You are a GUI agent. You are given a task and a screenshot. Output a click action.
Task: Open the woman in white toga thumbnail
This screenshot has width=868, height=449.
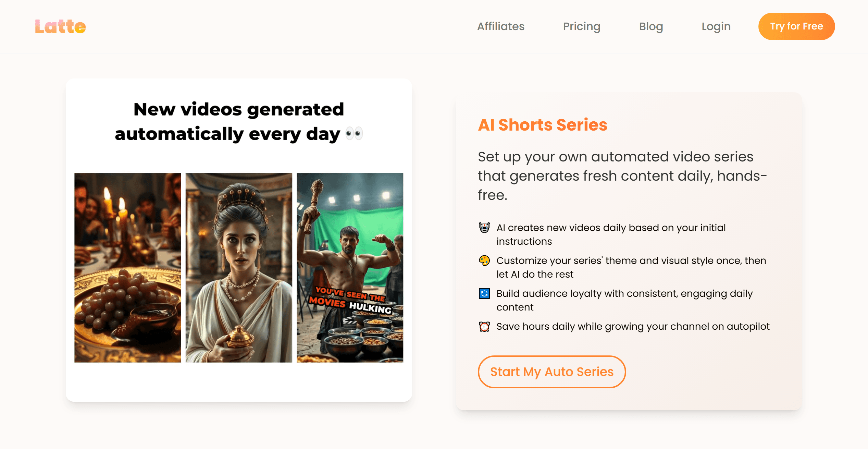coord(239,267)
